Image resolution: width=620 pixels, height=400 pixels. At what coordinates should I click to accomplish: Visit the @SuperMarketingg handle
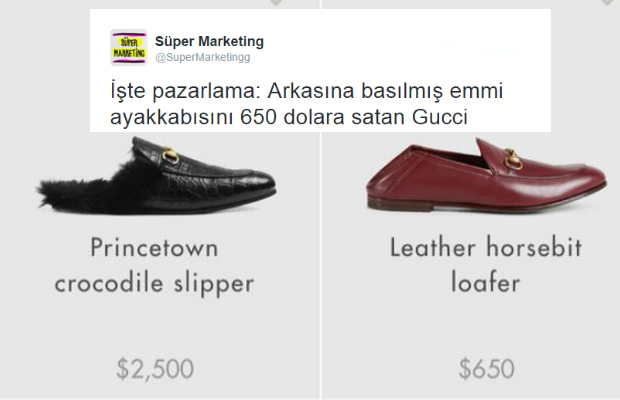tap(202, 57)
